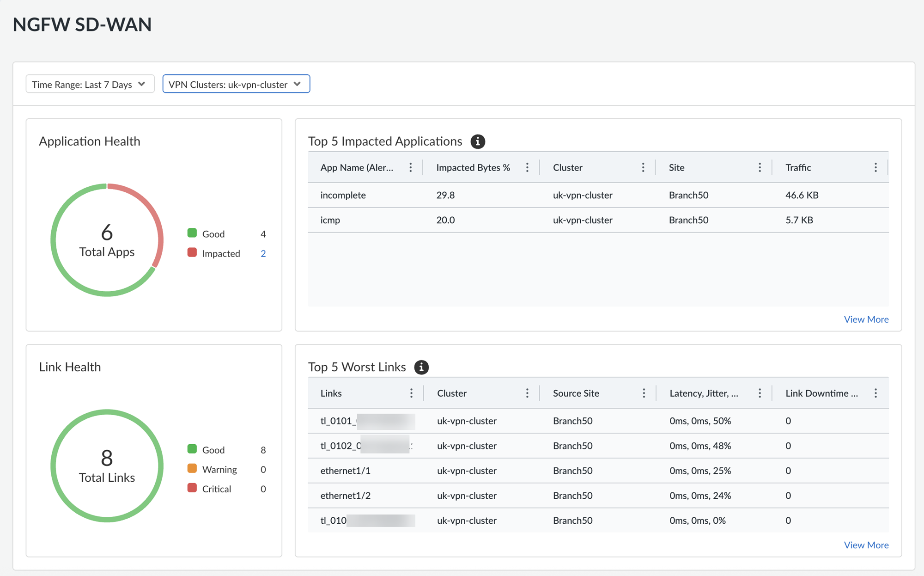Click View More under Worst Links
Viewport: 924px width, 576px height.
click(866, 545)
